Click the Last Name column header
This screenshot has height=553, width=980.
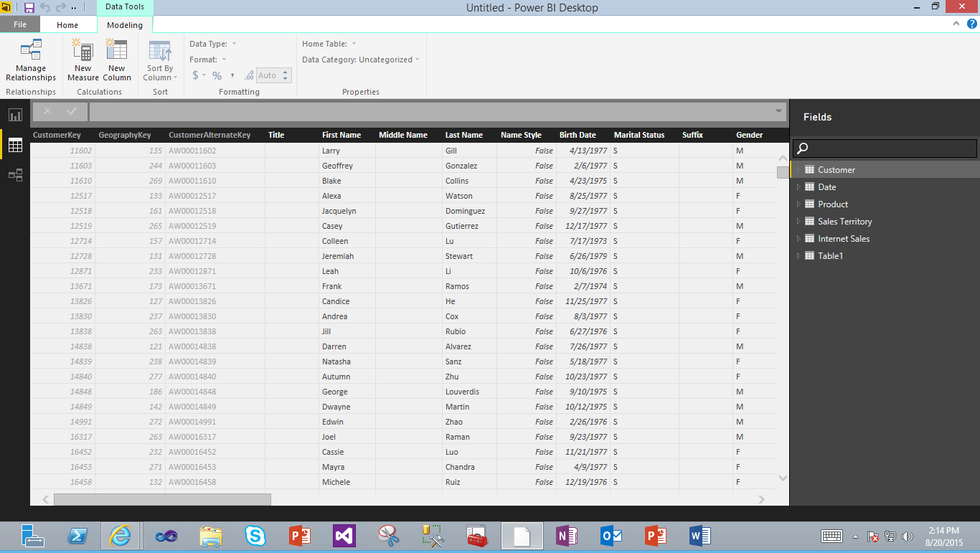click(463, 135)
